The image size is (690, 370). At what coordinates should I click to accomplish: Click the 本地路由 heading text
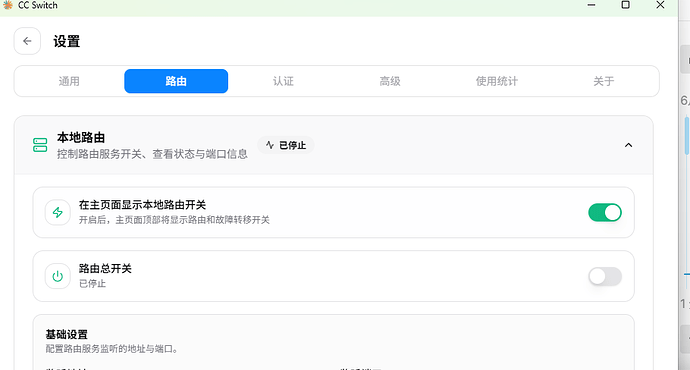tap(81, 138)
